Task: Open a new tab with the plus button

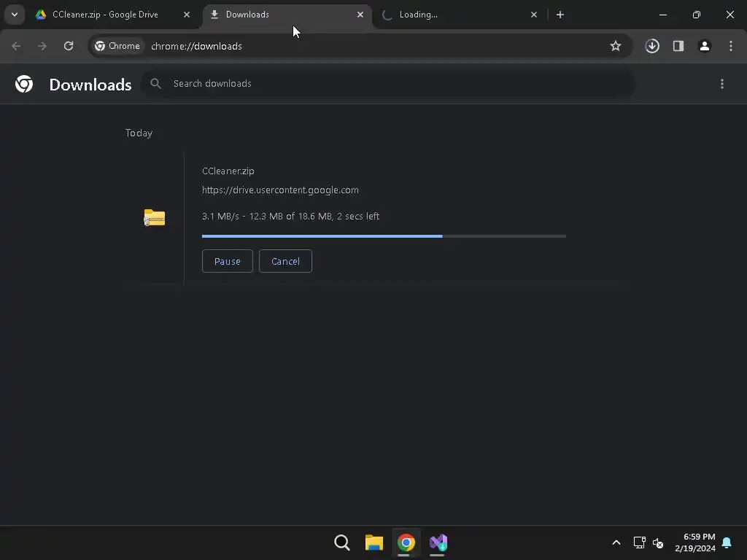Action: [x=560, y=15]
